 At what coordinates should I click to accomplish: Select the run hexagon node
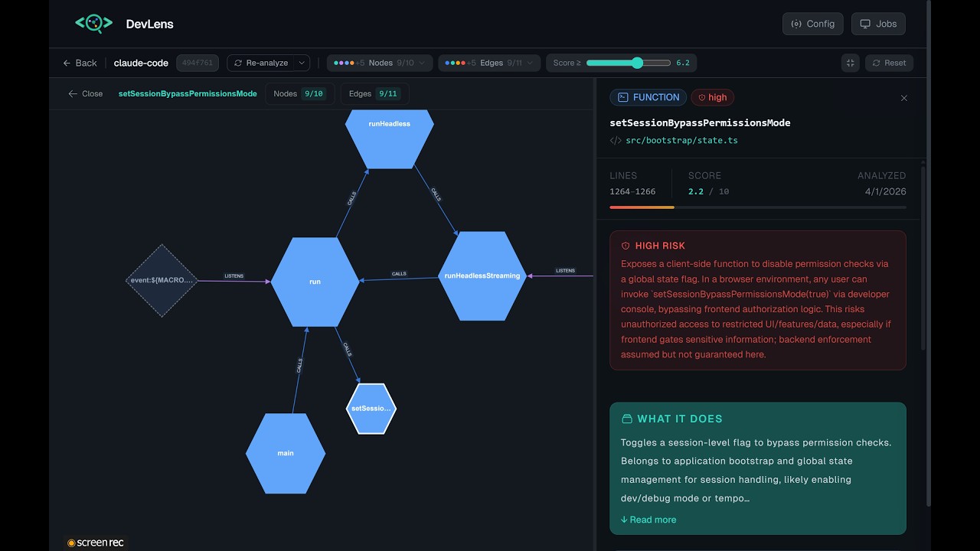(x=315, y=282)
